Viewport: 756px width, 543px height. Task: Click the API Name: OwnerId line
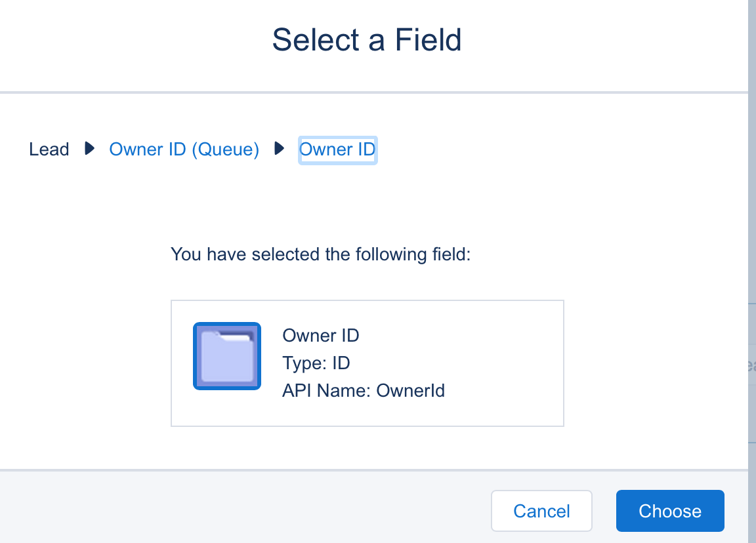tap(364, 391)
